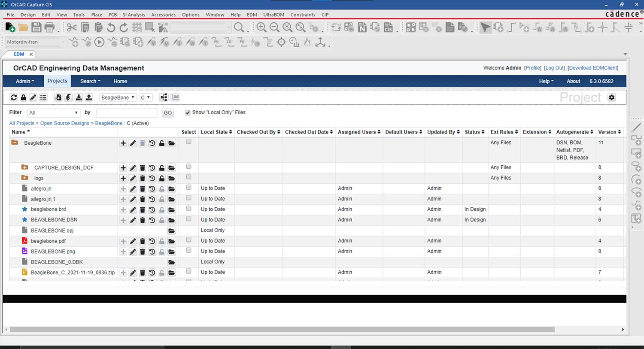
Task: Check the CAPTURE_DESIGN_DCF row checkbox
Action: coord(188,167)
